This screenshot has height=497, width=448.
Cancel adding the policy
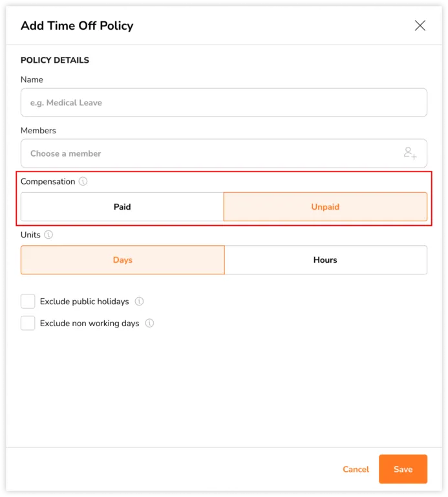(x=356, y=469)
